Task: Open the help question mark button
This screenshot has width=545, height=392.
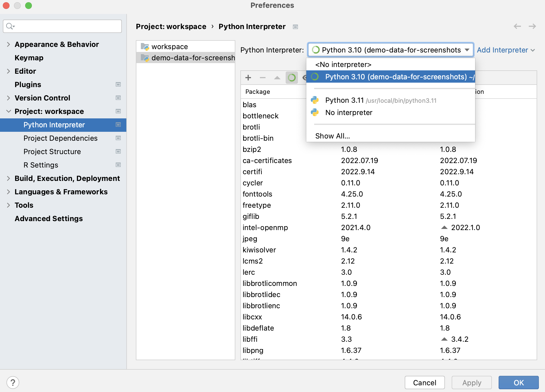Action: [x=13, y=383]
